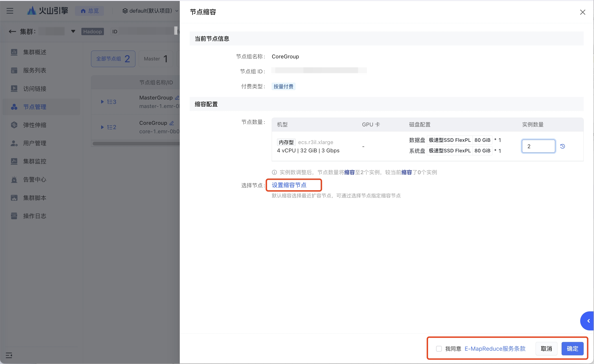The height and width of the screenshot is (364, 594).
Task: Click the back arrow beside 集群
Action: pos(12,31)
